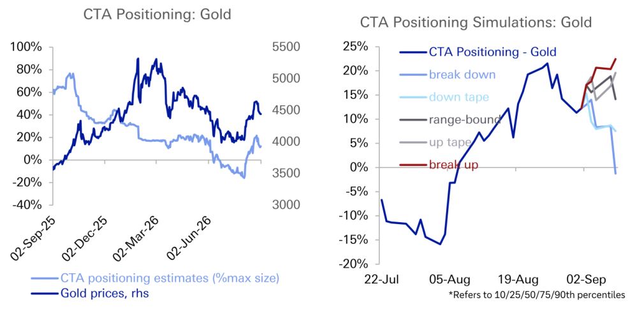This screenshot has width=644, height=309.
Task: Select the 'Gold prices, rhs' legend label
Action: [106, 294]
